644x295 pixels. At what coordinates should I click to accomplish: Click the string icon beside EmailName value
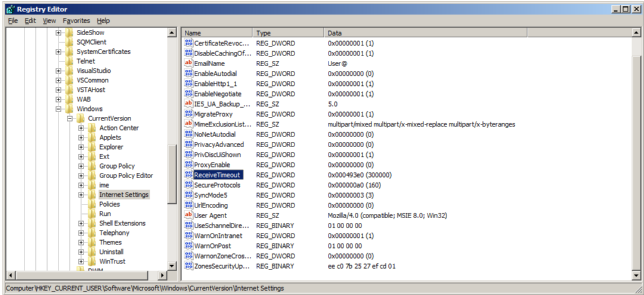[188, 64]
